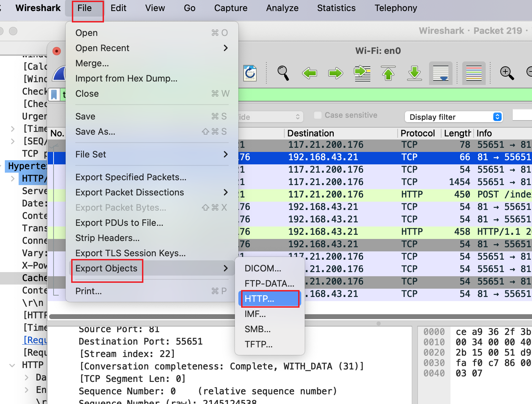This screenshot has height=404, width=532.
Task: Click the Go to specified packet icon
Action: (362, 73)
